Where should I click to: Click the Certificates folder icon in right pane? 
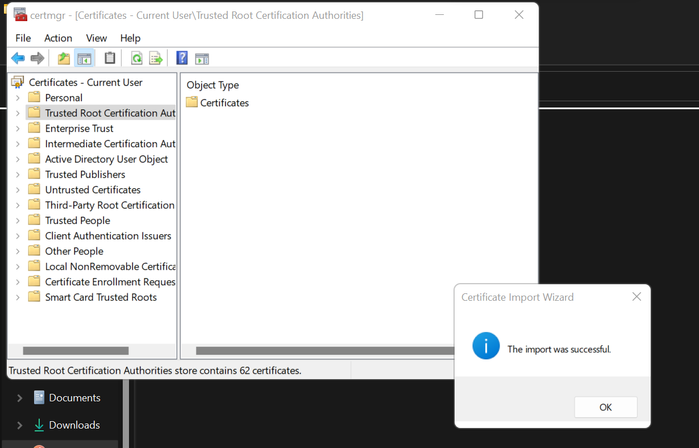pyautogui.click(x=192, y=102)
